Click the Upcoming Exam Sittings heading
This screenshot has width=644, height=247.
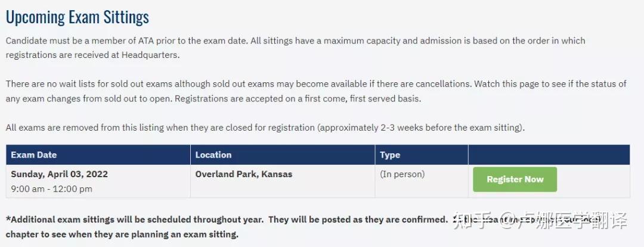[78, 17]
